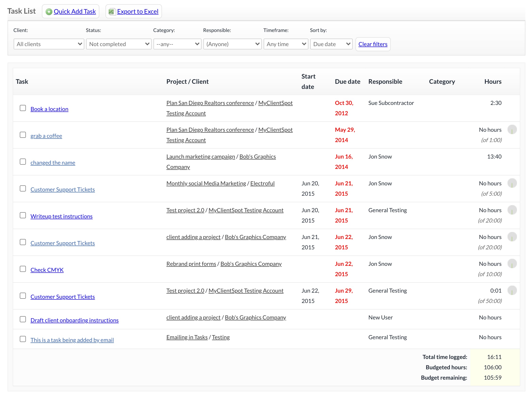Mark Draft client onboarding instructions as complete
The image size is (532, 398).
point(23,319)
